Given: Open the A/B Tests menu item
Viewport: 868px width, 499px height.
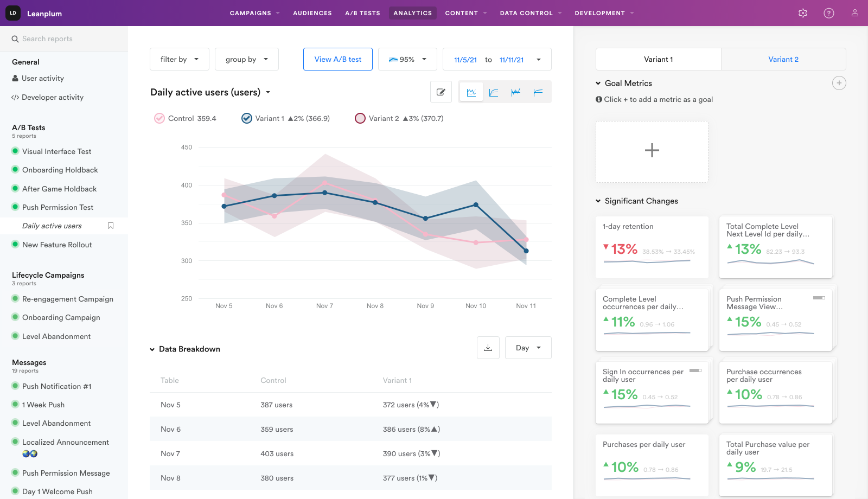Looking at the screenshot, I should [362, 13].
